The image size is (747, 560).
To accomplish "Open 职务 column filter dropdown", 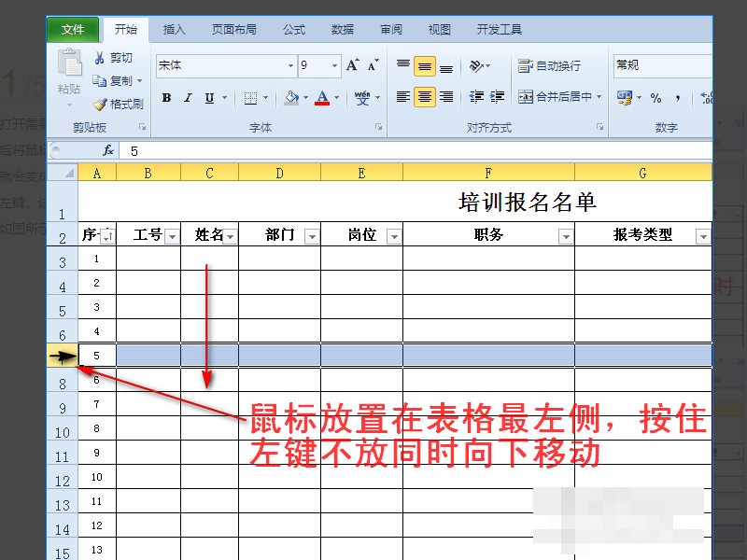I will 566,236.
